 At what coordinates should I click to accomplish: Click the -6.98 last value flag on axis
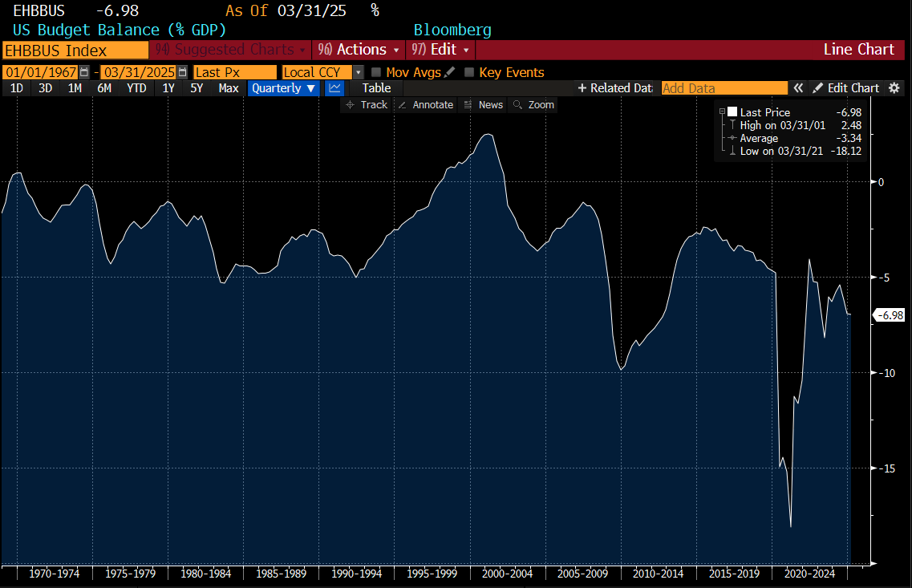point(890,315)
